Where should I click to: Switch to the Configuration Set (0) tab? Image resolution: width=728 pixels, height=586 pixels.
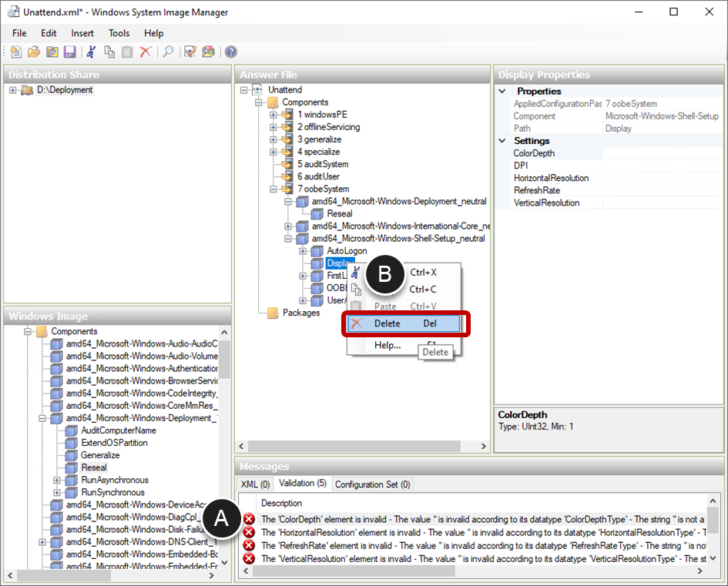373,484
